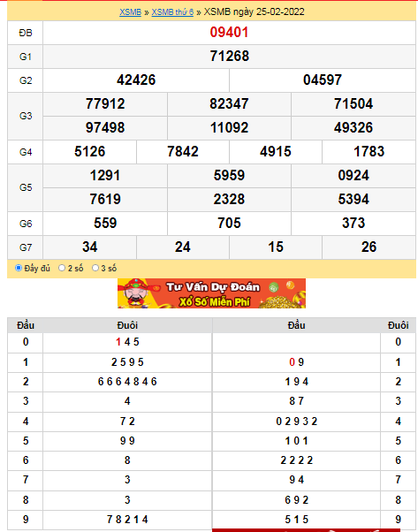Click the G4 number 4915
This screenshot has width=418, height=532.
point(276,152)
